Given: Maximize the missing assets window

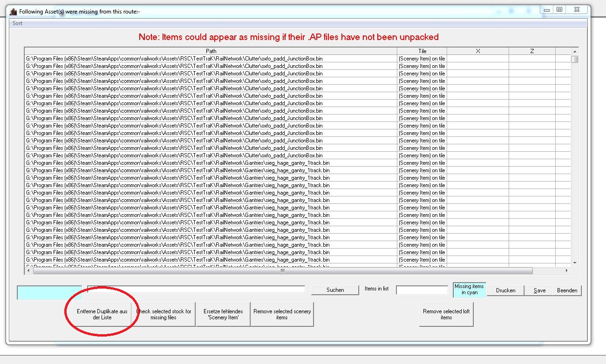Looking at the screenshot, I should pos(559,9).
